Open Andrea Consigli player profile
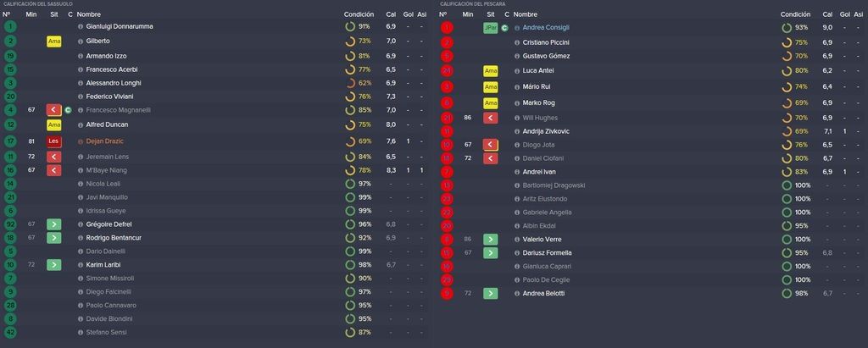The width and height of the screenshot is (868, 348). point(546,28)
